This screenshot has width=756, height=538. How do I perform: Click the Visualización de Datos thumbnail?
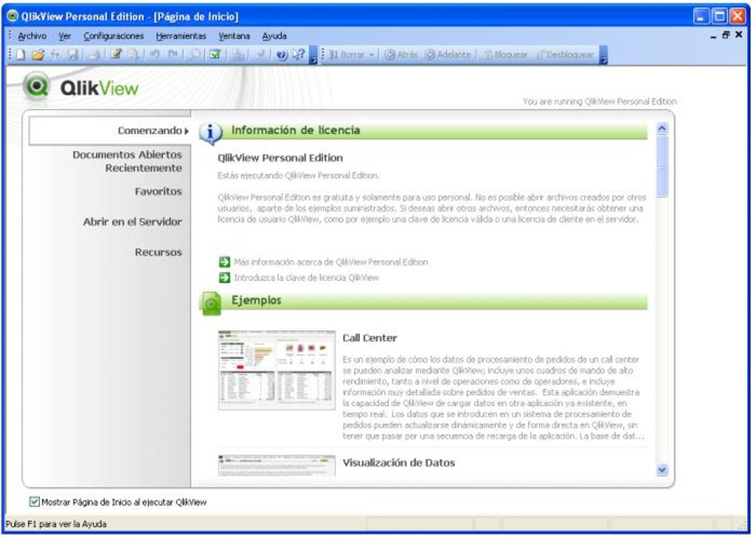[276, 465]
